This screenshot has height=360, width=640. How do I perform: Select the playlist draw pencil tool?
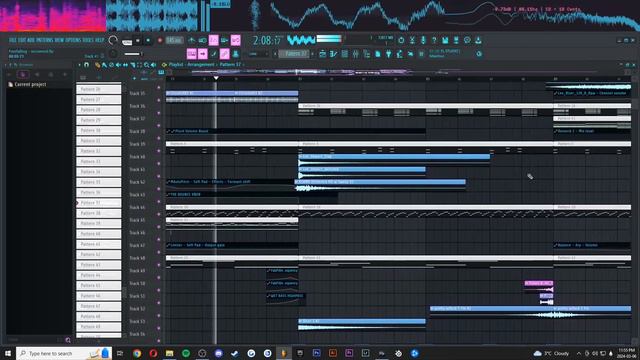pos(98,65)
